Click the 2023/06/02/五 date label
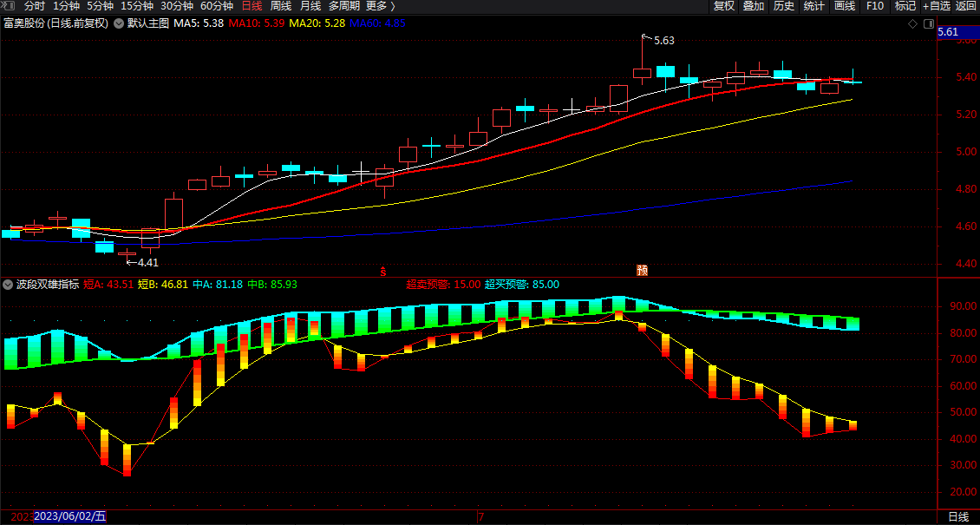The width and height of the screenshot is (980, 525). pos(70,517)
